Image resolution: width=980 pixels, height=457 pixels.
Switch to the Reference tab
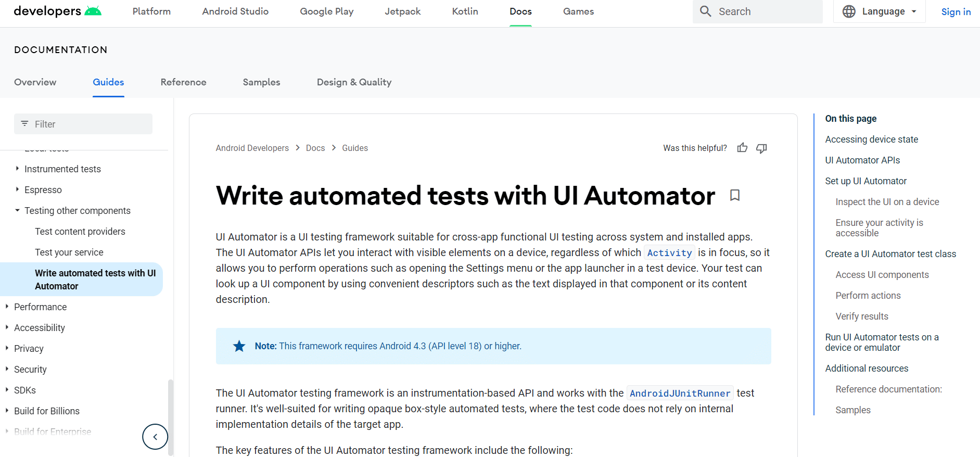(x=183, y=82)
